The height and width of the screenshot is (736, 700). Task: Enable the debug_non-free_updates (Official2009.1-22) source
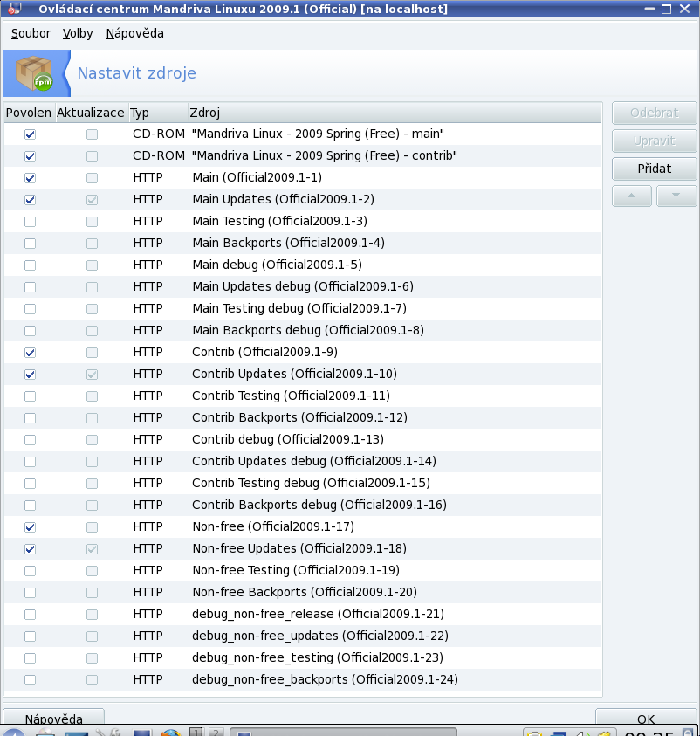(30, 636)
